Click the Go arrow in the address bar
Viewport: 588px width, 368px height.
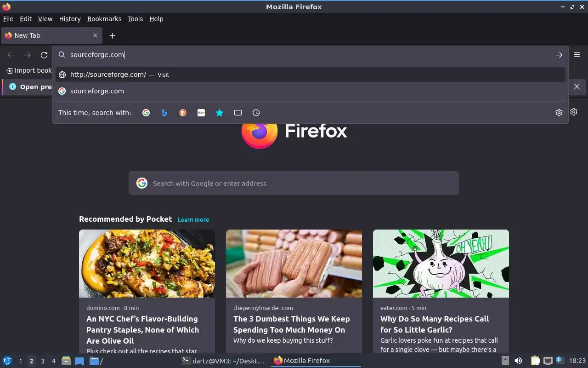tap(559, 55)
